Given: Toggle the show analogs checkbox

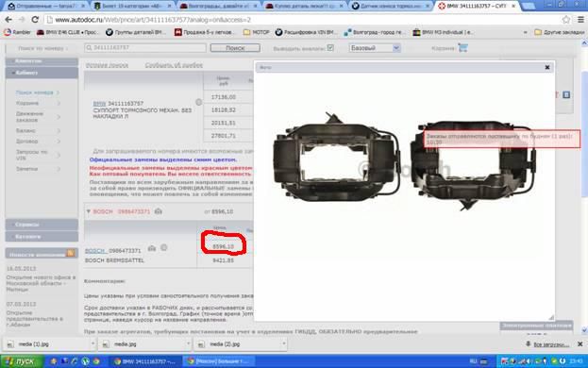Looking at the screenshot, I should 330,47.
